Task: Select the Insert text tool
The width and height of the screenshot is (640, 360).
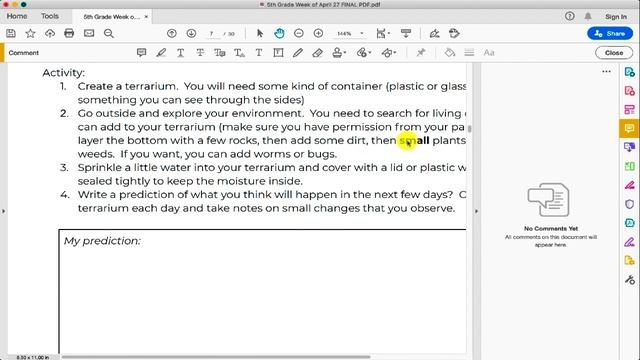Action: (x=239, y=53)
